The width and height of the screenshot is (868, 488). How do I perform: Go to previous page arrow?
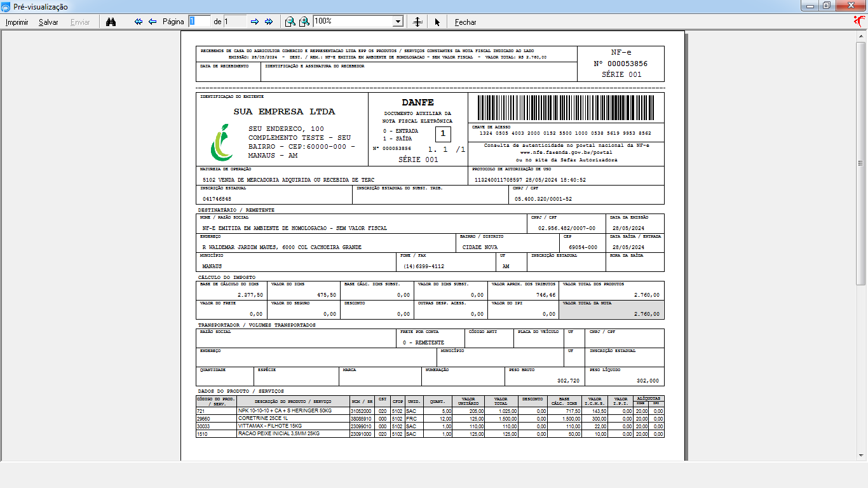pos(153,22)
